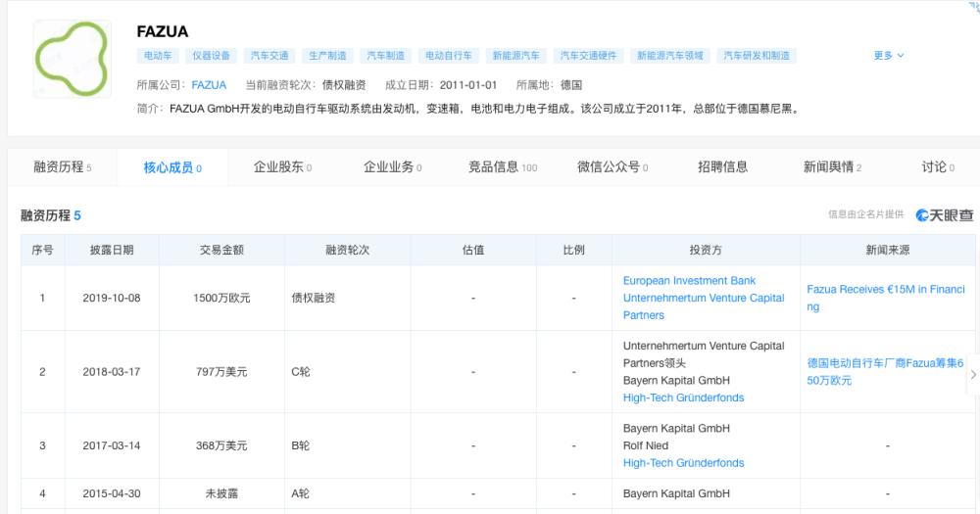Click amount cell 未披露
Screen dimensions: 980x514
[x=221, y=493]
